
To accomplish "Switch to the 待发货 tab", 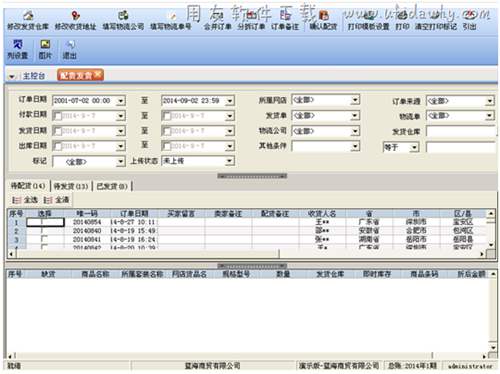I will pyautogui.click(x=71, y=186).
